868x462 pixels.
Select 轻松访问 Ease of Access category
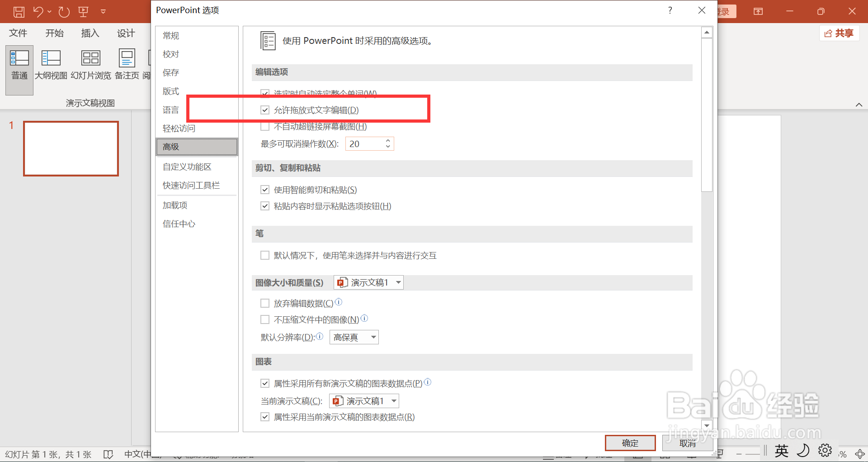[x=197, y=128]
